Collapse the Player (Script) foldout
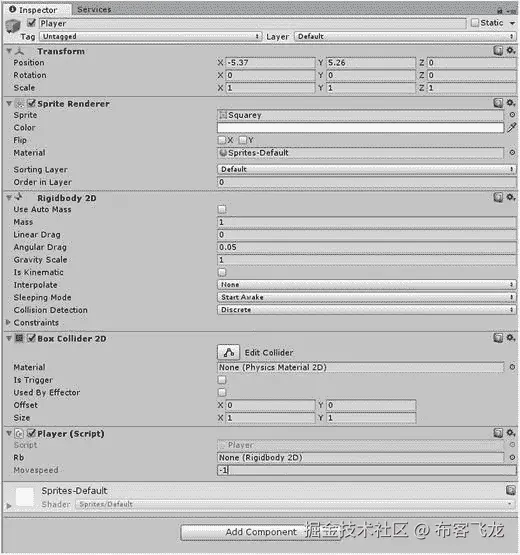This screenshot has height=555, width=520. pyautogui.click(x=9, y=433)
